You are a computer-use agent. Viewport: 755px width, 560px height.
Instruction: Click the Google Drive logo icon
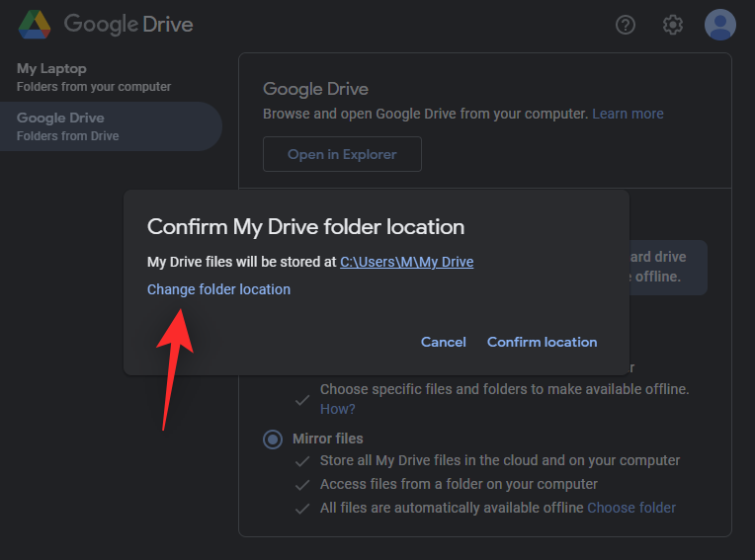point(35,25)
